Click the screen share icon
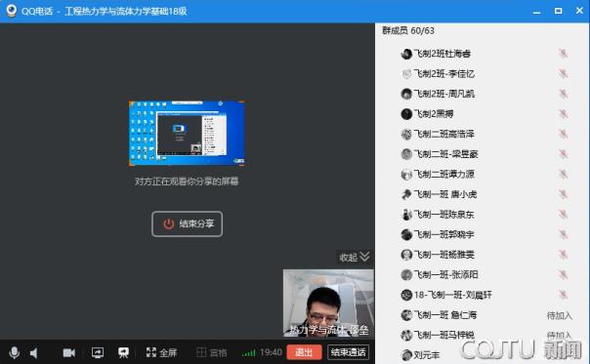Image resolution: width=590 pixels, height=364 pixels. click(98, 352)
